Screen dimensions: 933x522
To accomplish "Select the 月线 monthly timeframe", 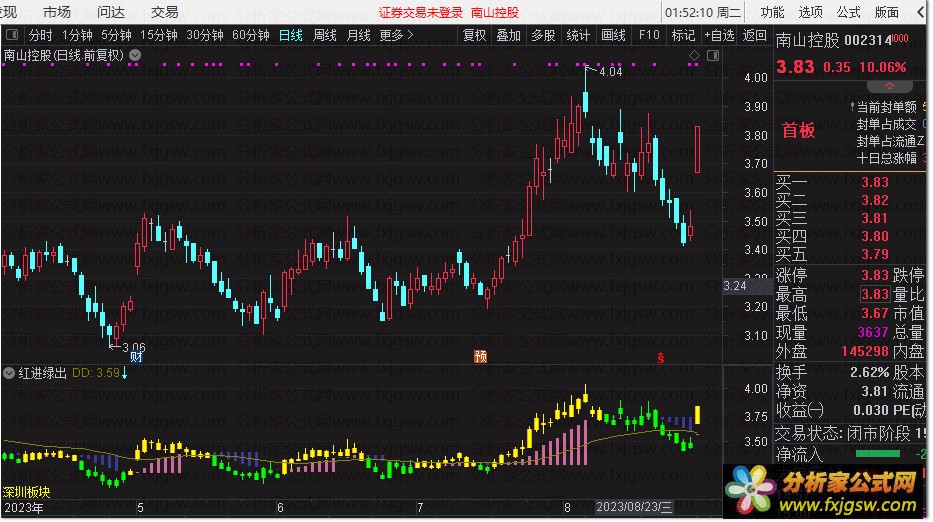I will click(359, 35).
